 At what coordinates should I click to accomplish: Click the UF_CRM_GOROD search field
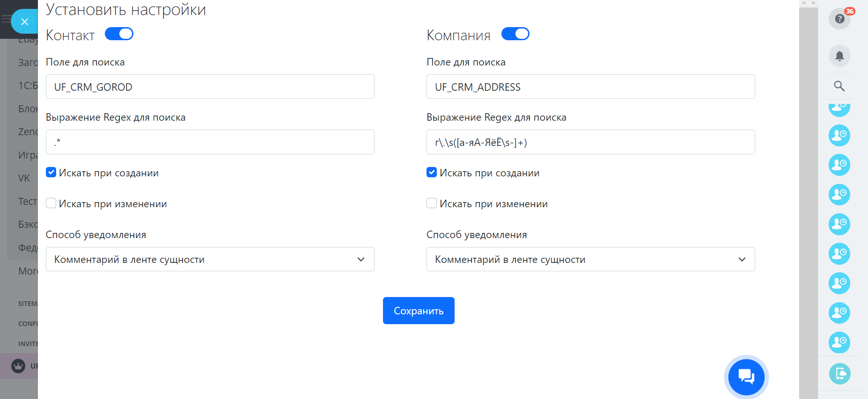pyautogui.click(x=210, y=87)
